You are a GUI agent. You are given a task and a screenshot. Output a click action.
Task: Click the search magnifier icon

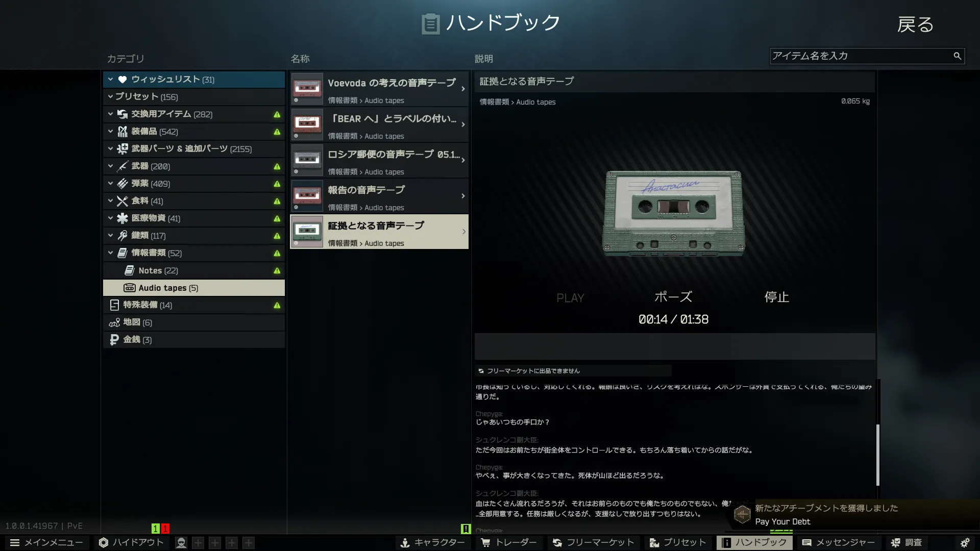point(957,56)
